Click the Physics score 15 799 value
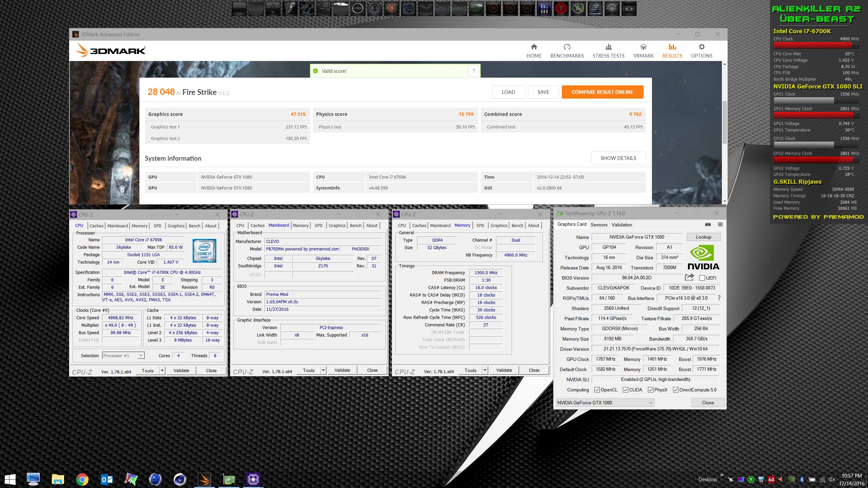Viewport: 868px width, 488px height. pos(466,114)
